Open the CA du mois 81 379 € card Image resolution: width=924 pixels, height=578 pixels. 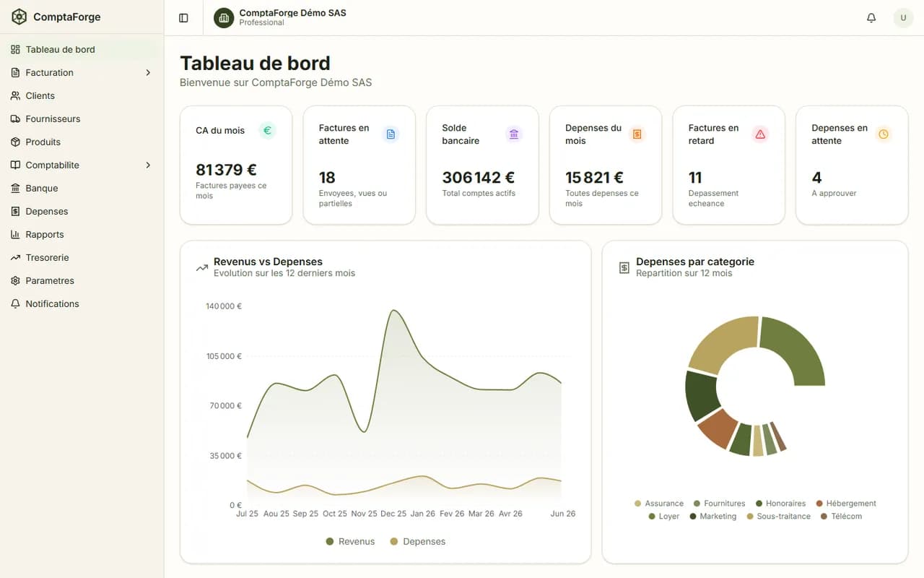click(236, 165)
